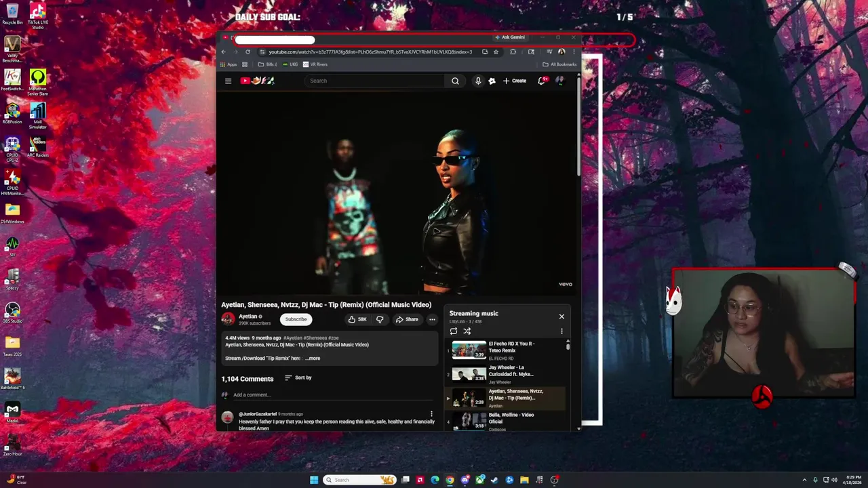This screenshot has width=868, height=488.
Task: Open All Bookmarks folder
Action: (x=559, y=64)
